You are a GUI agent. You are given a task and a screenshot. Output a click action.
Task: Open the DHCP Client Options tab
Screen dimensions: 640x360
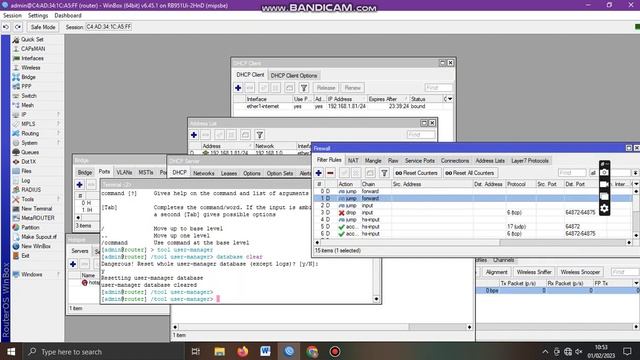(x=293, y=76)
